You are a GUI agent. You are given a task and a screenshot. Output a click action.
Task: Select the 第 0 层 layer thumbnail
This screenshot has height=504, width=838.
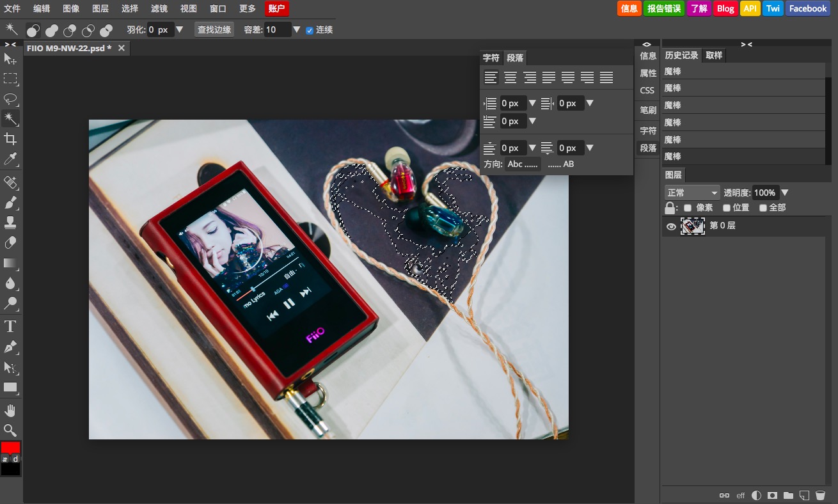pyautogui.click(x=693, y=226)
